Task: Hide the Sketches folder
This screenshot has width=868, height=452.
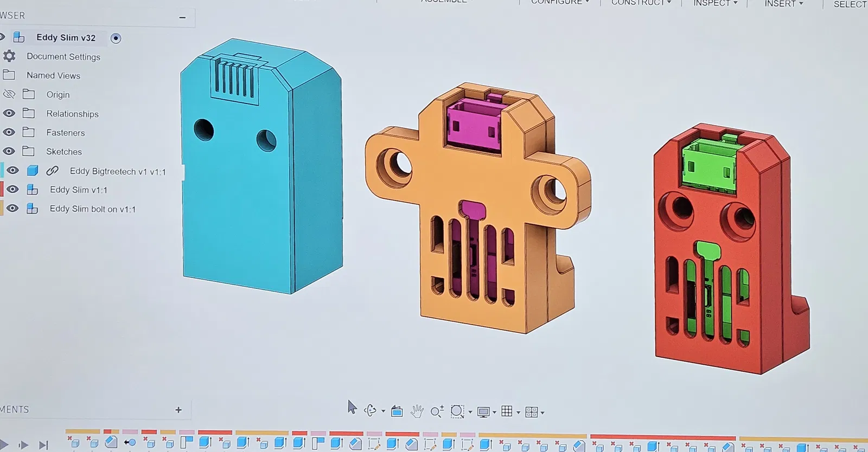Action: tap(9, 151)
